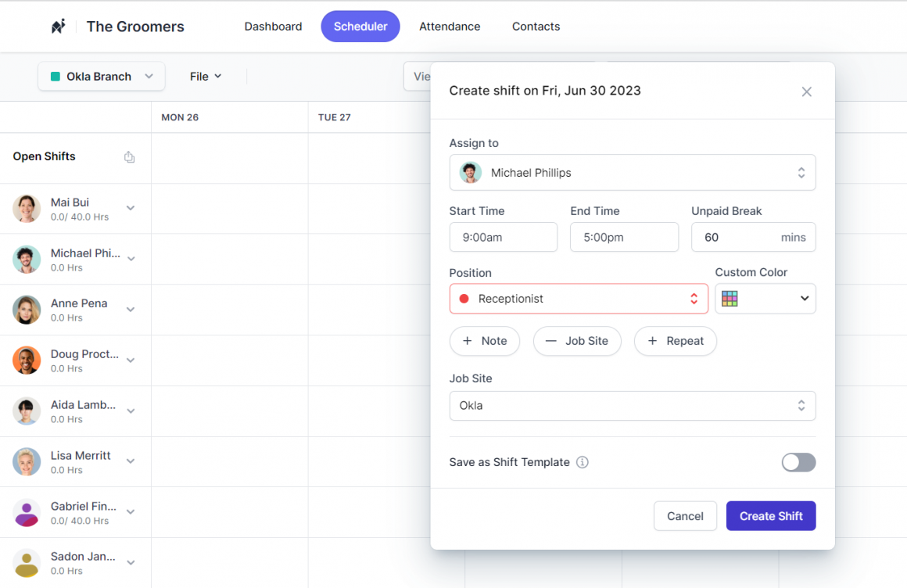Screen dimensions: 907x588
Task: Click Sadon's yellow placeholder avatar
Action: point(27,564)
